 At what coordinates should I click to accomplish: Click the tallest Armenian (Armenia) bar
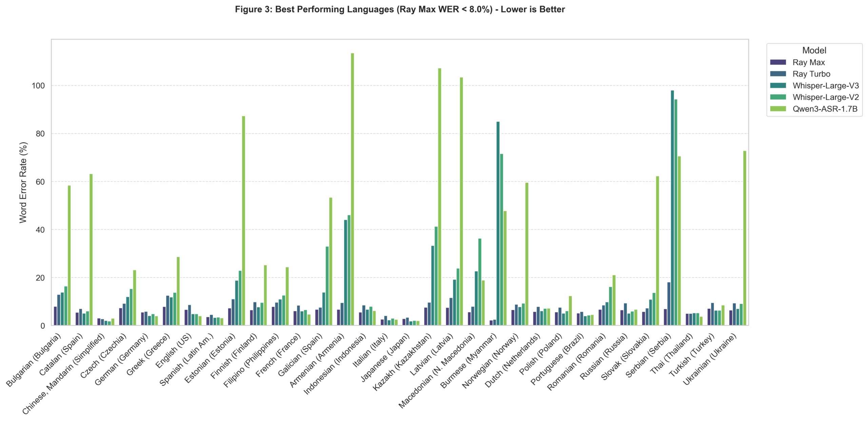(352, 189)
